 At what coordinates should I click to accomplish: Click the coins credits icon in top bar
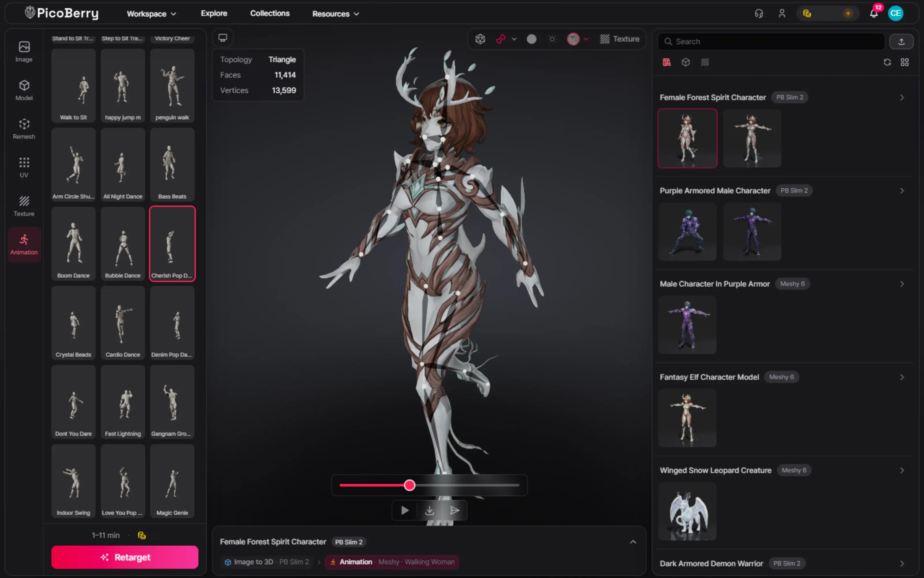click(807, 13)
